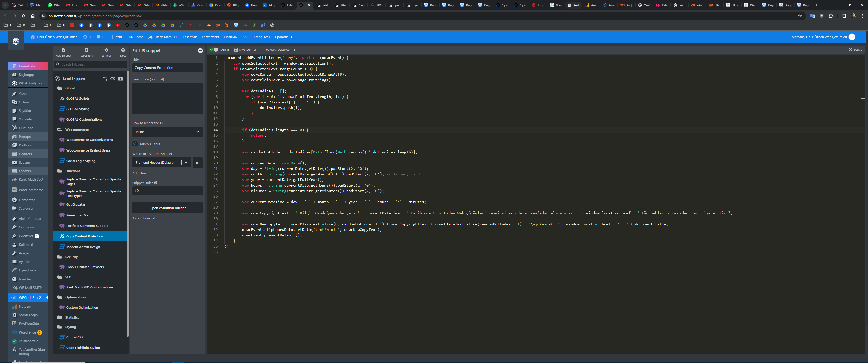Image resolution: width=868 pixels, height=363 pixels.
Task: Open Modern Admin Design snippet
Action: [83, 247]
